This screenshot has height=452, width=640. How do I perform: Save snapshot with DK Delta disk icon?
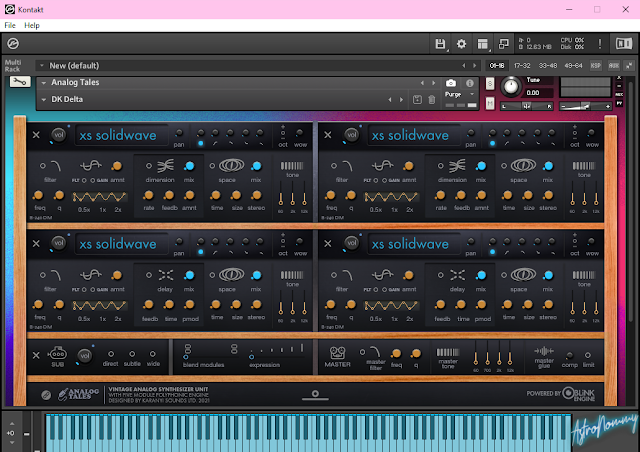[417, 99]
